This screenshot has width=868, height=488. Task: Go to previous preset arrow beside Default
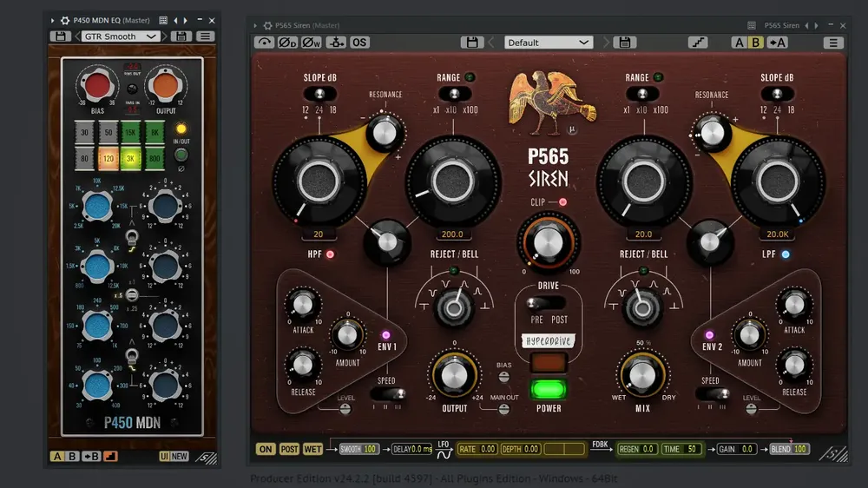pyautogui.click(x=491, y=43)
